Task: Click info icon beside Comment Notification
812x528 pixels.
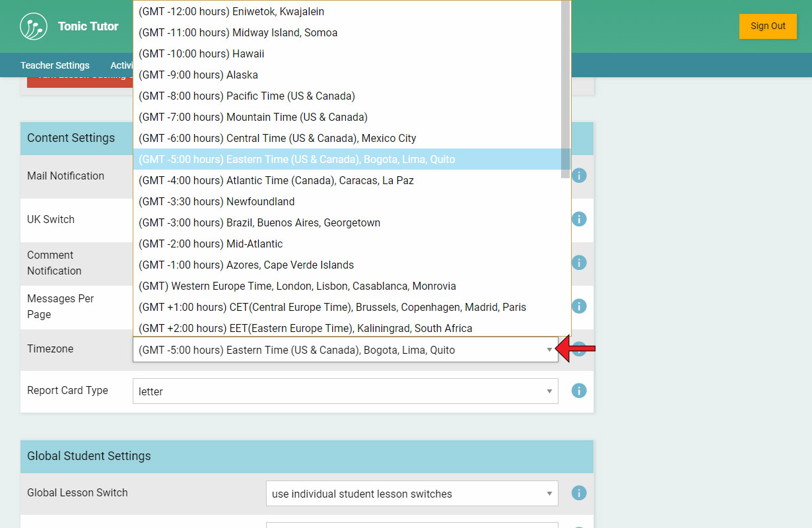Action: tap(579, 263)
